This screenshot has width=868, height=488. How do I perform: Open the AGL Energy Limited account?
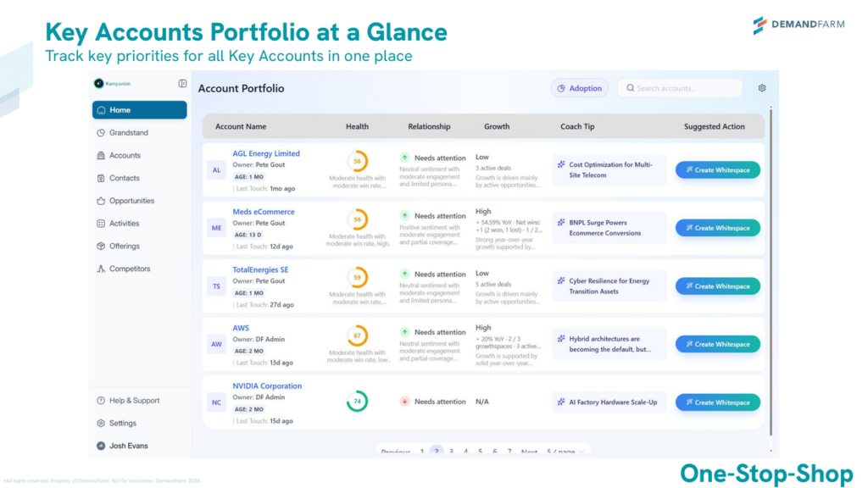267,153
